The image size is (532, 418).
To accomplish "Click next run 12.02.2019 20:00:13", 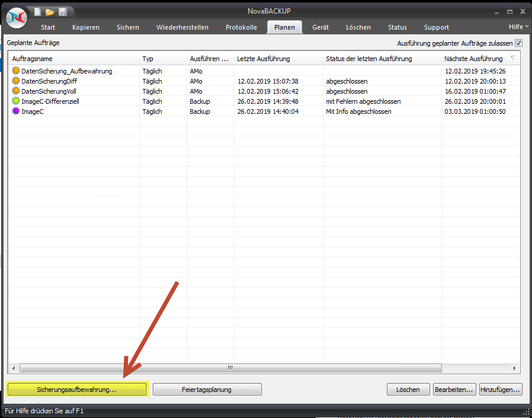I will pos(475,81).
